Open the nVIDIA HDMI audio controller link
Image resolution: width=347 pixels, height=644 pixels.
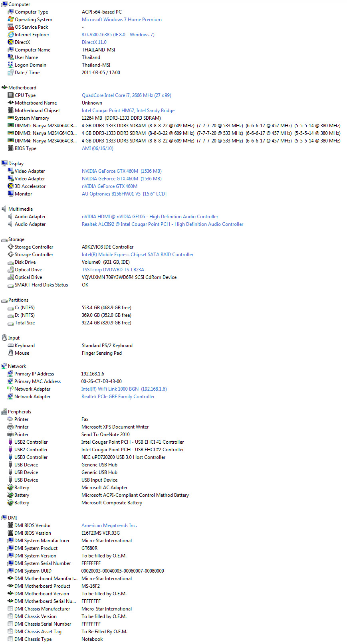pos(150,217)
